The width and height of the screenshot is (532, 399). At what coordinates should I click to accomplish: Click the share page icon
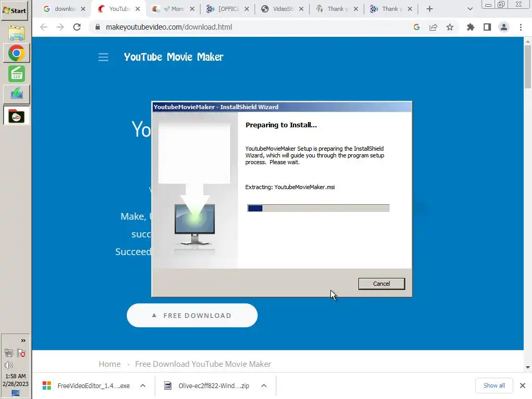(x=433, y=27)
